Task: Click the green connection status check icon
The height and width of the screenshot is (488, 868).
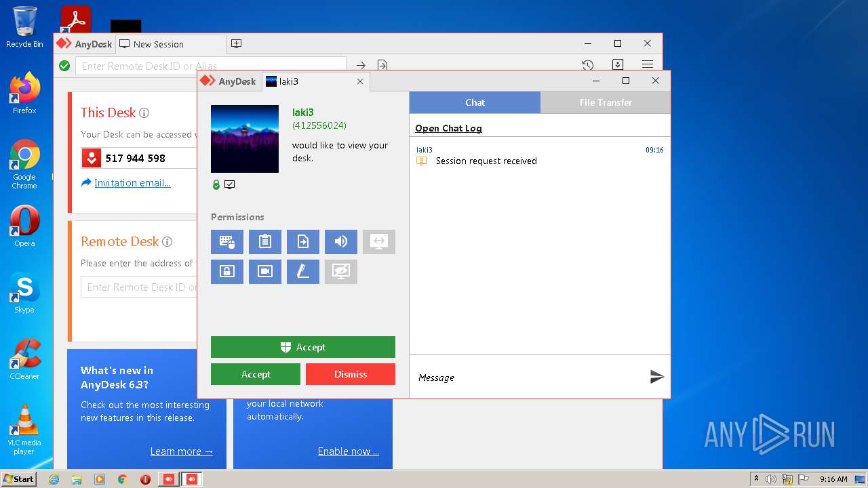Action: point(64,66)
